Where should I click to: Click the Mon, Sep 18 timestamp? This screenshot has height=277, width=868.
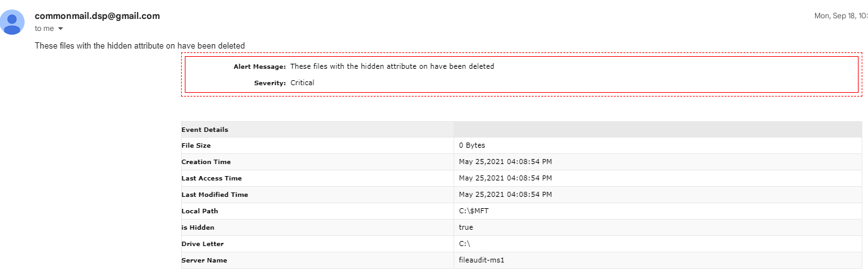840,16
